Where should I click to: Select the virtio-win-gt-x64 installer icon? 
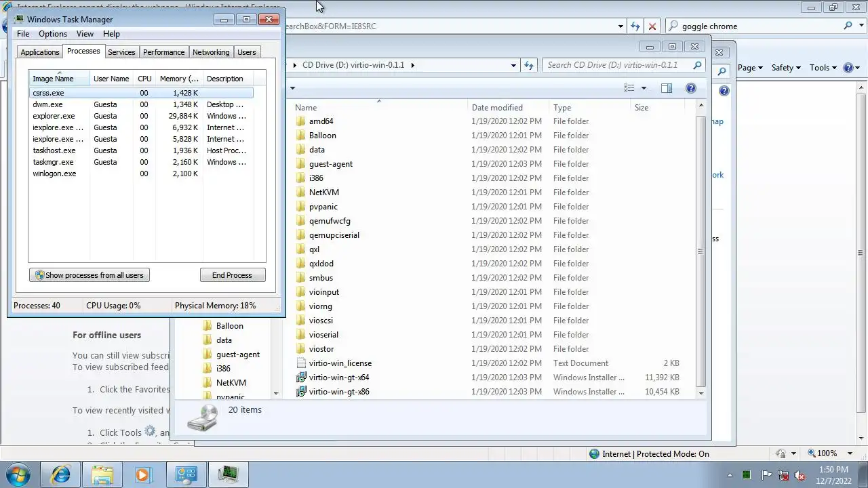point(301,378)
